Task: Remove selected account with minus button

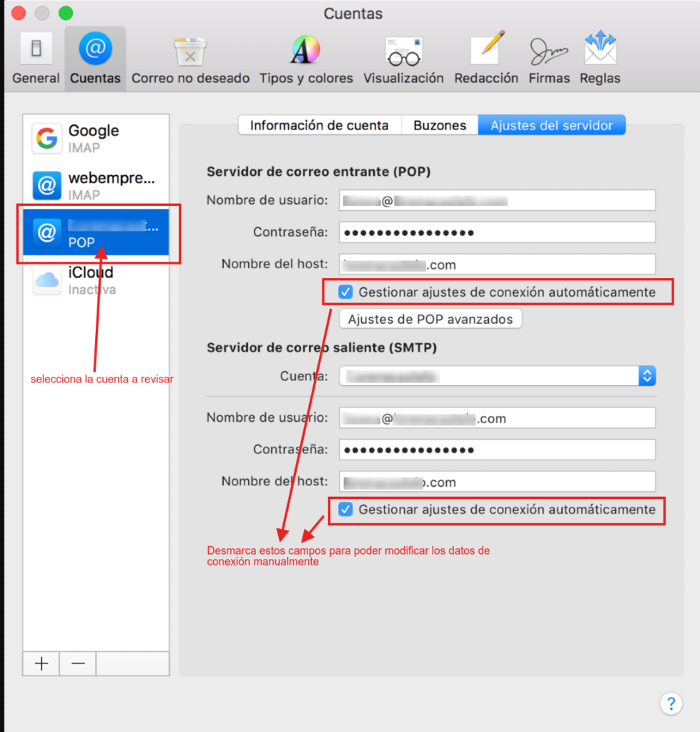Action: click(78, 663)
